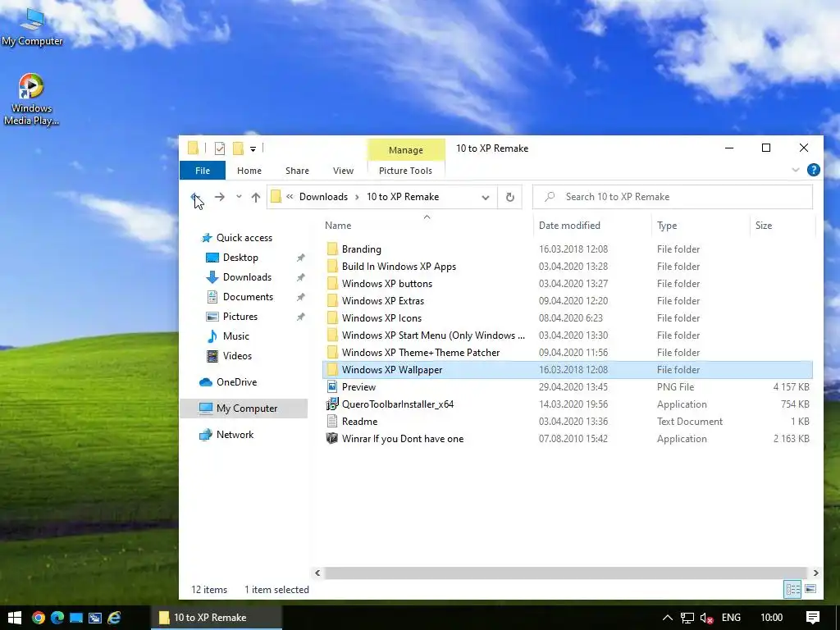Open the 10 to XP Remake taskbar button
The height and width of the screenshot is (630, 840).
point(217,618)
